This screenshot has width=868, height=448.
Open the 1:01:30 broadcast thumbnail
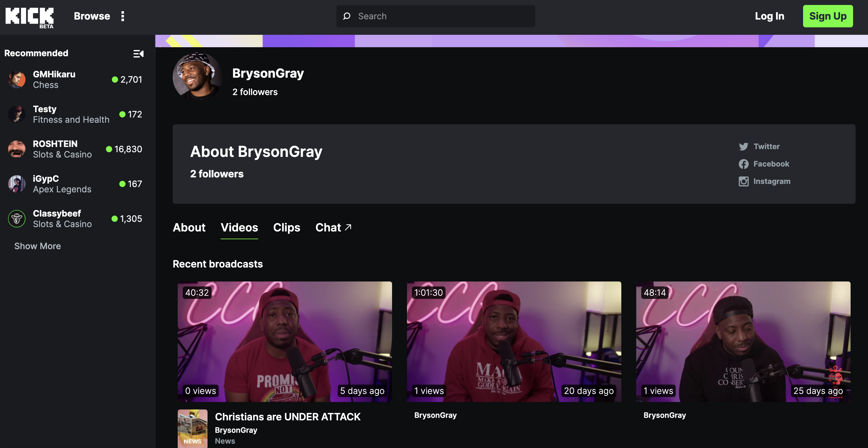514,341
